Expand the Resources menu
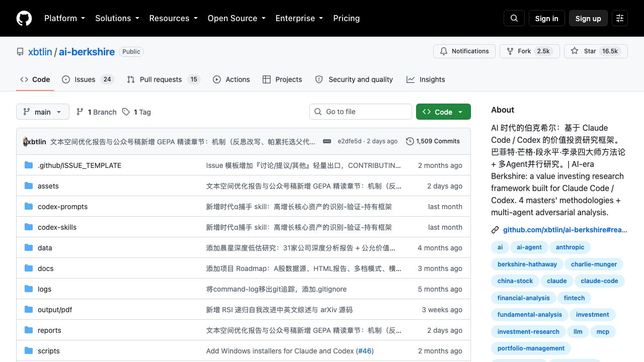The width and height of the screenshot is (644, 362). click(173, 18)
